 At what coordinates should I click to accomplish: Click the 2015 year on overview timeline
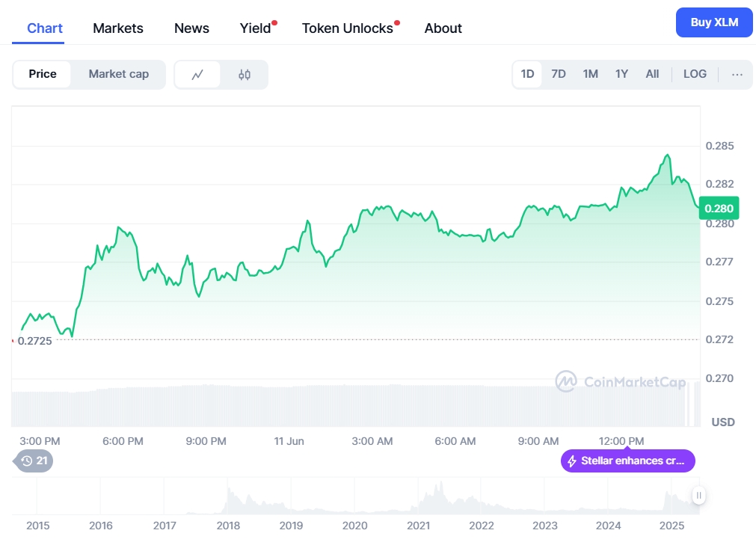point(37,526)
